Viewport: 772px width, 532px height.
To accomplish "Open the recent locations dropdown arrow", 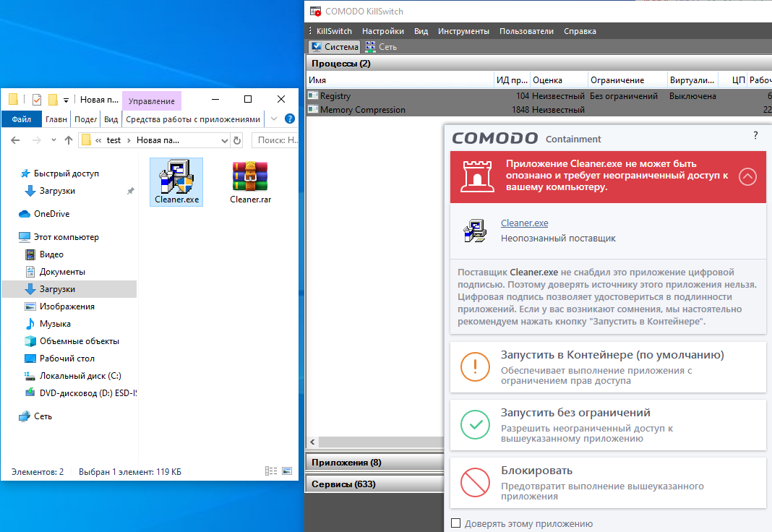I will 53,140.
